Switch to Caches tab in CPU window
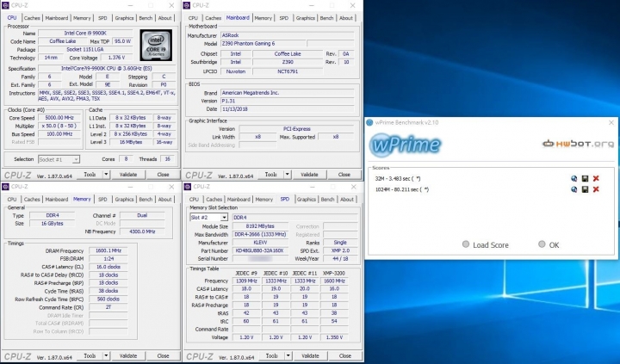 pyautogui.click(x=32, y=18)
